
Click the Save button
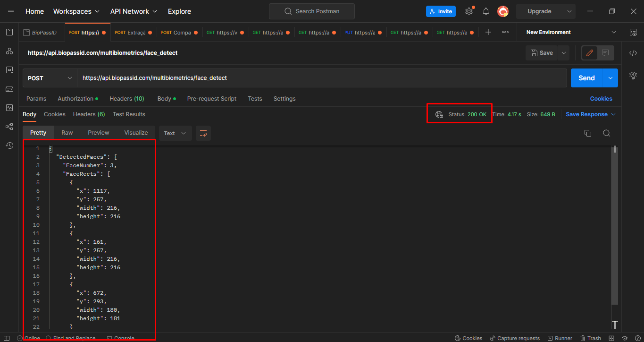tap(542, 53)
